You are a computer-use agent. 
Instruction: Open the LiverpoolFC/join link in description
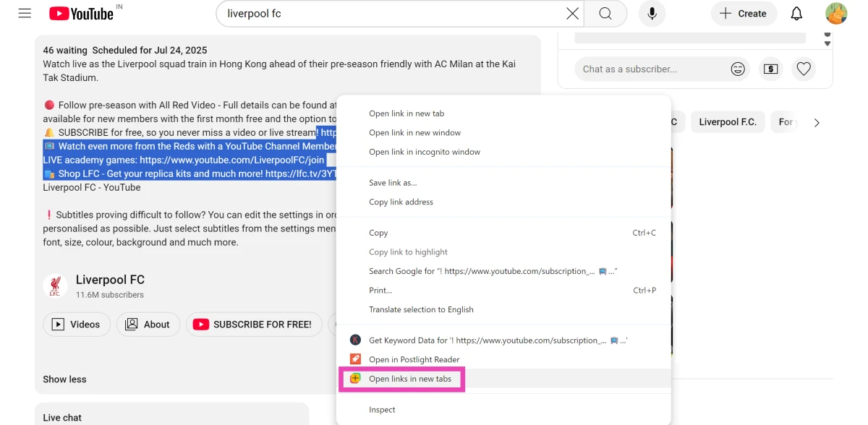(232, 160)
